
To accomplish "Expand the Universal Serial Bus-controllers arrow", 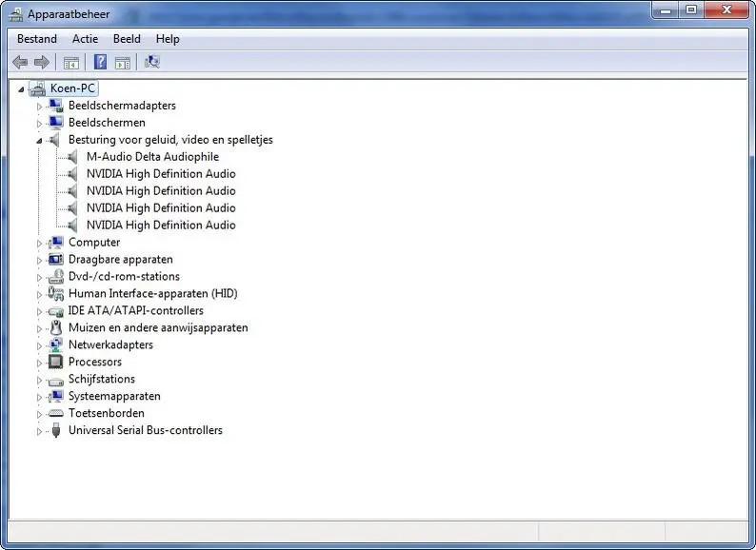I will [x=40, y=431].
